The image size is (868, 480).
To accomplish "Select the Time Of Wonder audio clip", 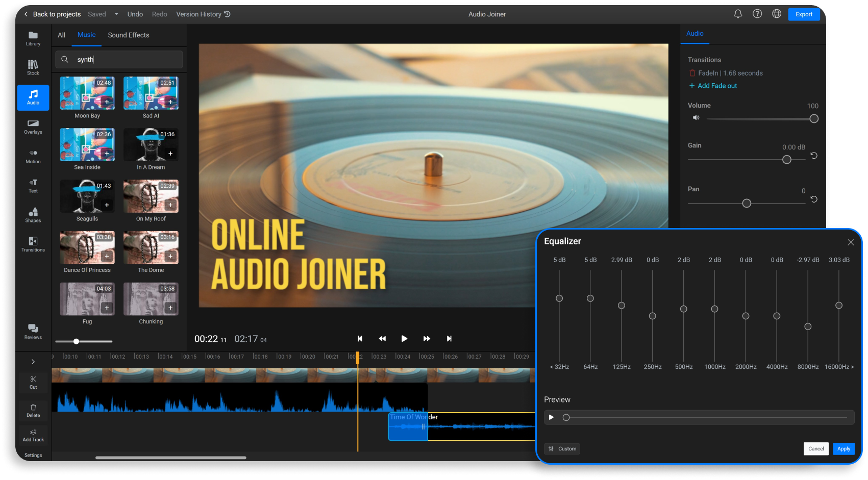I will pos(407,426).
